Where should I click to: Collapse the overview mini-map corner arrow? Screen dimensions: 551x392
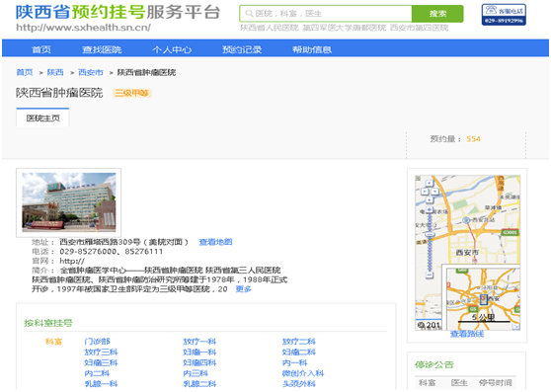tap(515, 326)
